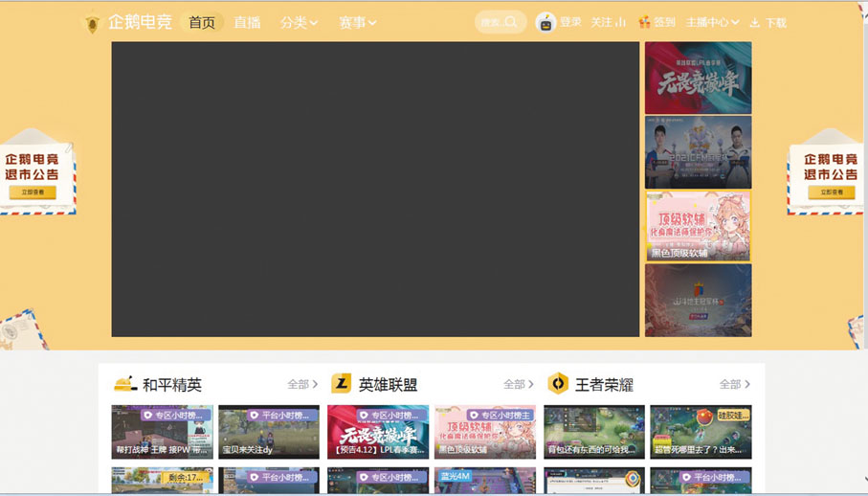Open stream 背包还有东西的可给我
The image size is (868, 496).
[x=594, y=432]
